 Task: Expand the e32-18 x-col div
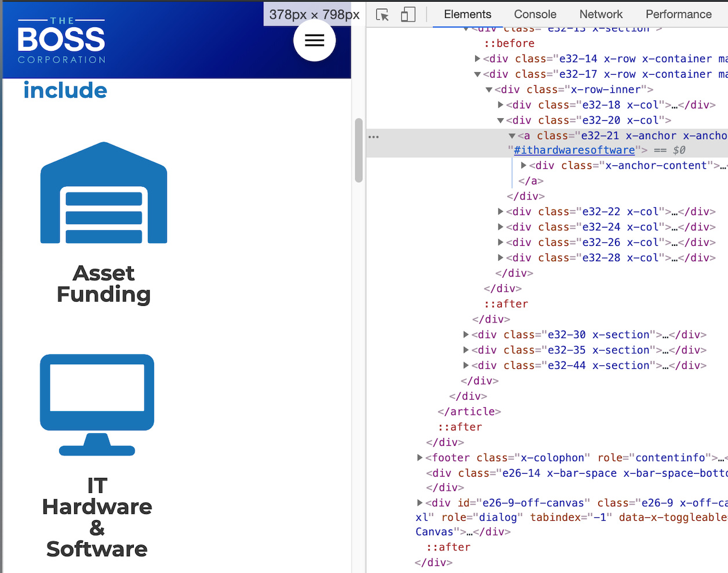tap(501, 105)
